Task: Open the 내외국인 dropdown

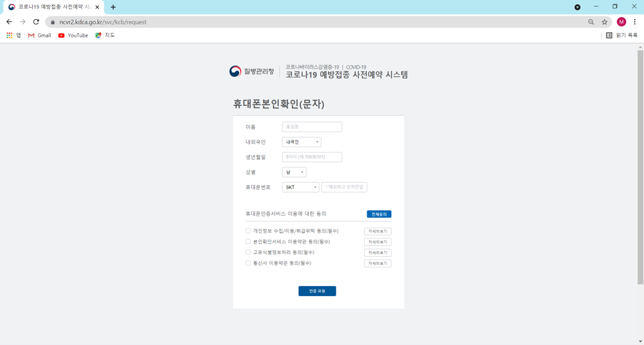Action: [x=302, y=142]
